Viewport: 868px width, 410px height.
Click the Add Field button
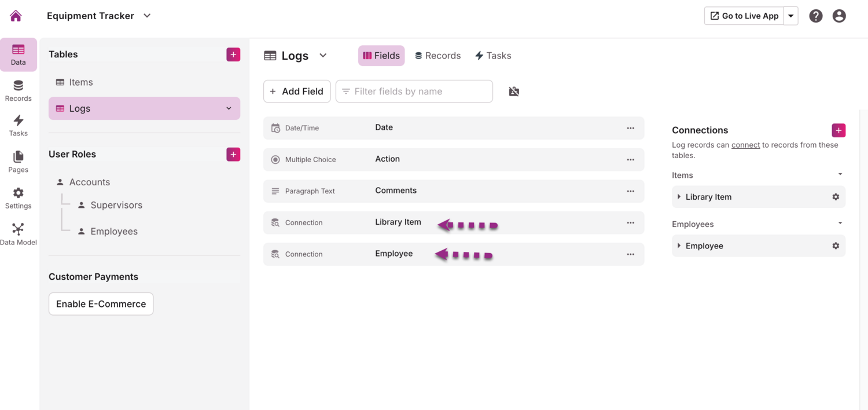tap(297, 91)
